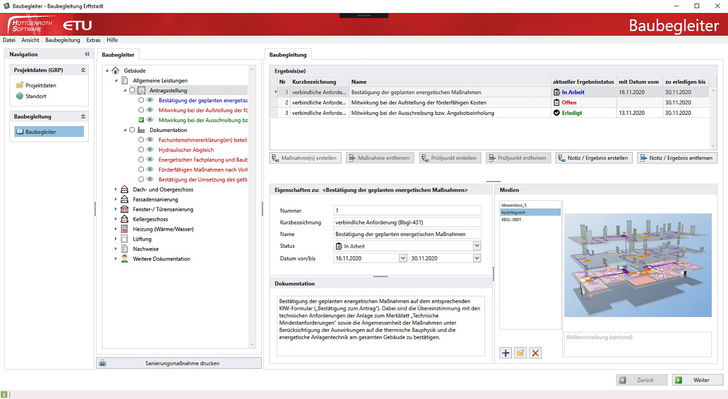Collapse the Projektdaten (GRP) navigation section
Image resolution: width=728 pixels, height=399 pixels.
[x=83, y=70]
